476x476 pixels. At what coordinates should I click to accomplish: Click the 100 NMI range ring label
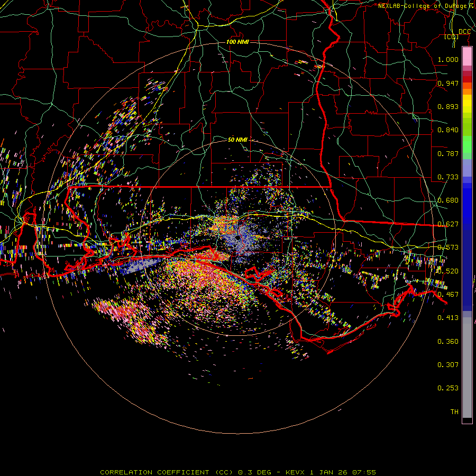237,42
